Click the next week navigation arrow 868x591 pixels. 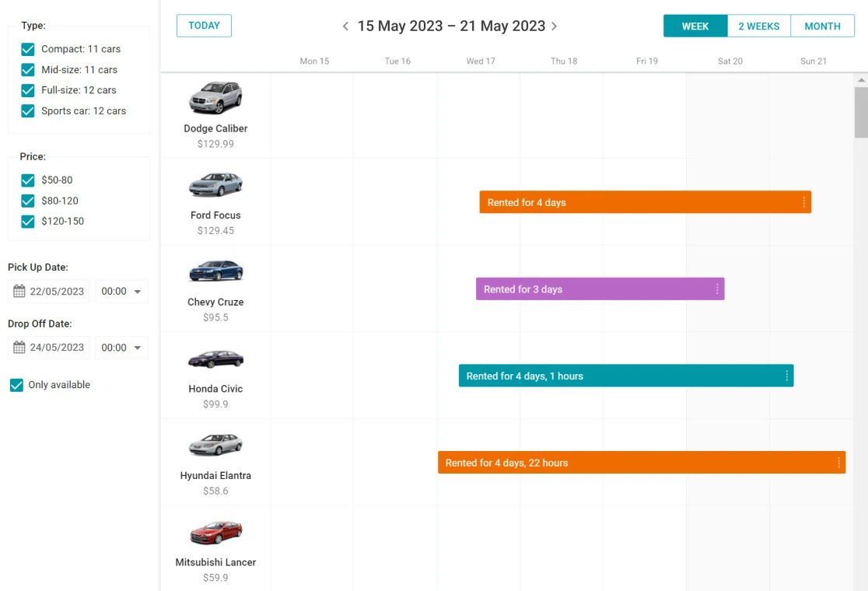point(555,26)
